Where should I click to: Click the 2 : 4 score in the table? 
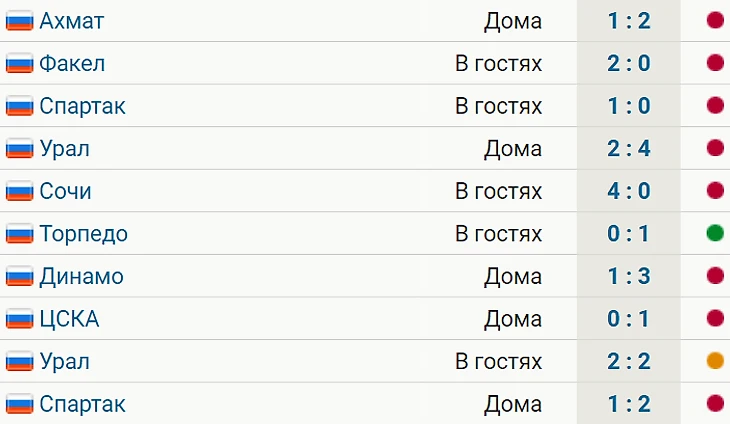click(x=628, y=149)
